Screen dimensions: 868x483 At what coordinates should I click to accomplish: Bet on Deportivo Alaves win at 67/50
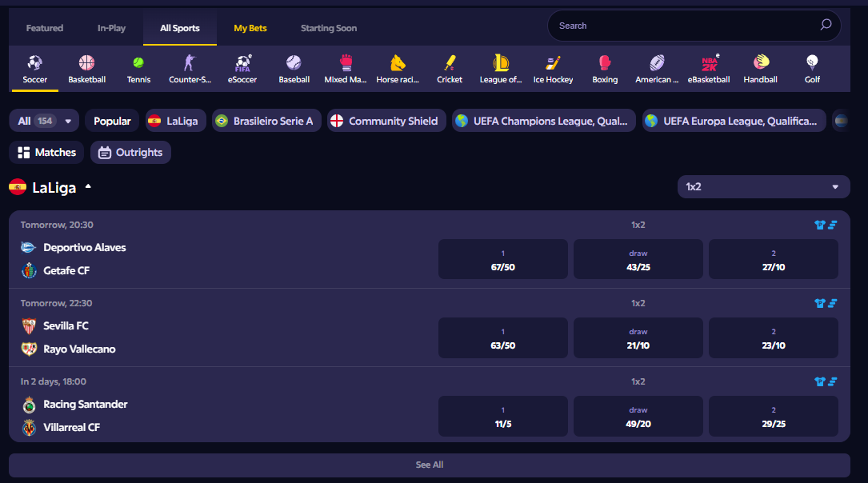502,259
